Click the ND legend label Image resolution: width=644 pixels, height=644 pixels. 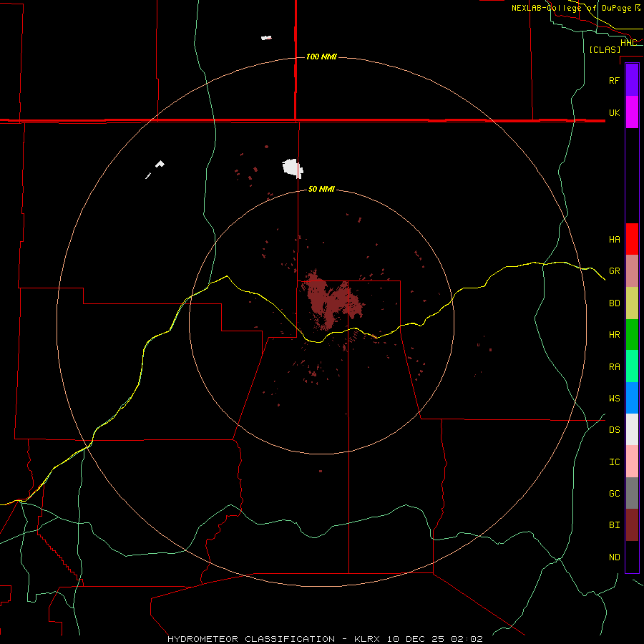click(615, 557)
